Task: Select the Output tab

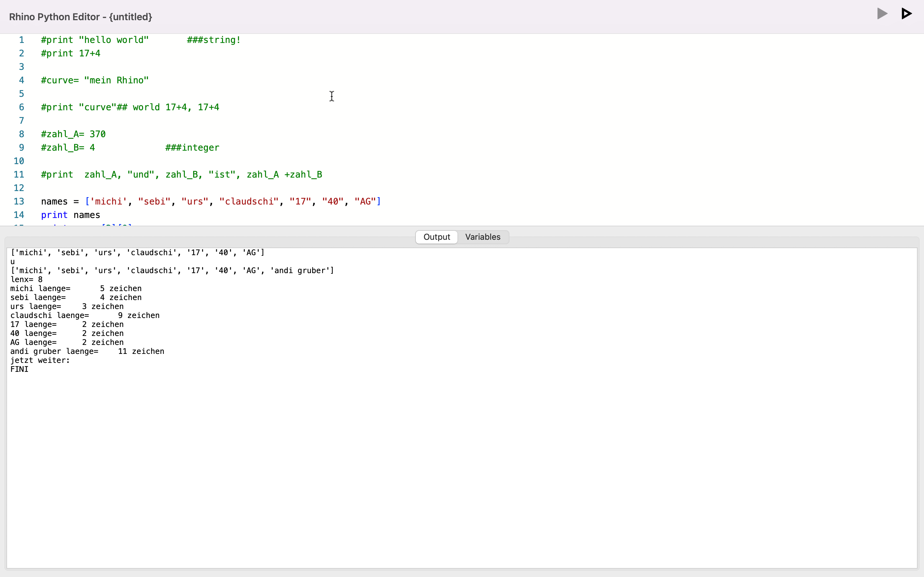Action: coord(436,237)
